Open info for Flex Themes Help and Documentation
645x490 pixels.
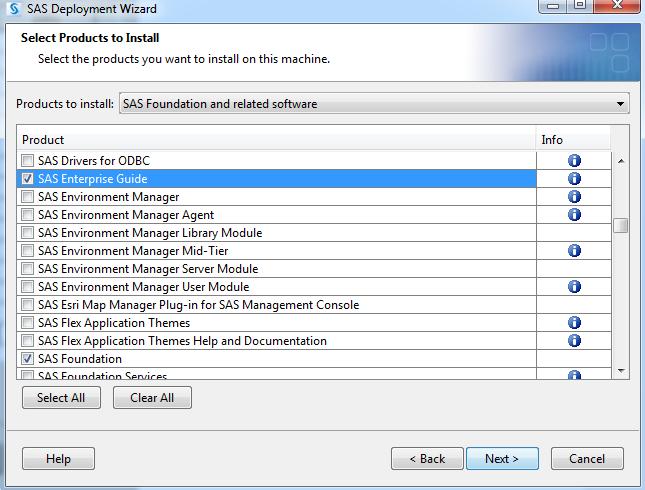pyautogui.click(x=574, y=341)
